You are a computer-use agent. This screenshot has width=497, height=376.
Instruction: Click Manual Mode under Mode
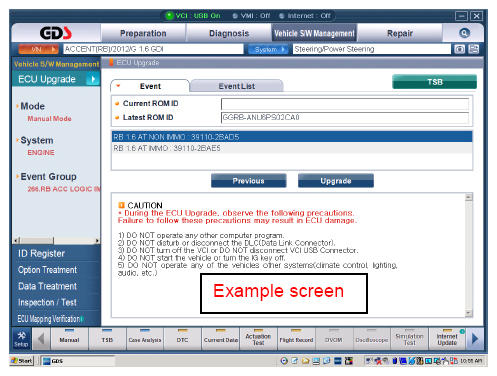pyautogui.click(x=49, y=119)
